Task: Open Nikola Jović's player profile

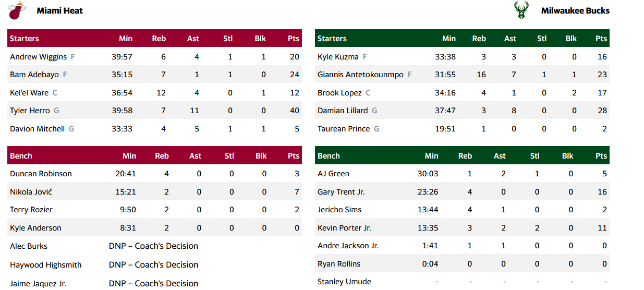Action: click(31, 192)
